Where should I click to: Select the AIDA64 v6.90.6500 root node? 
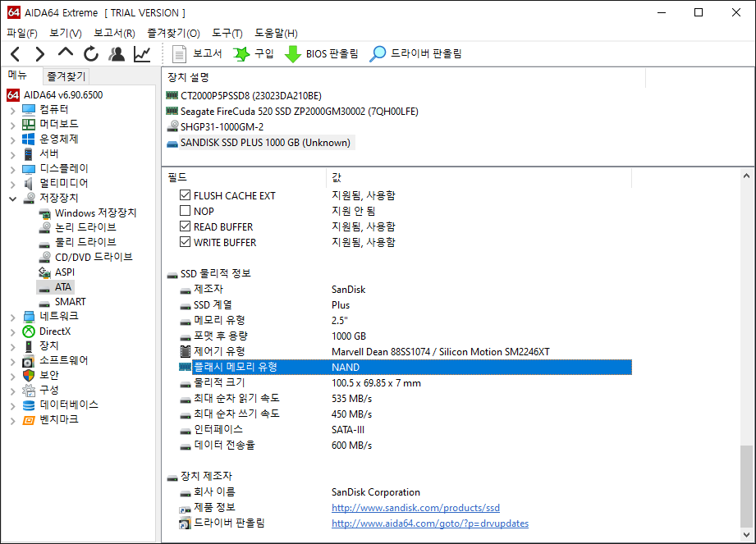[55, 95]
